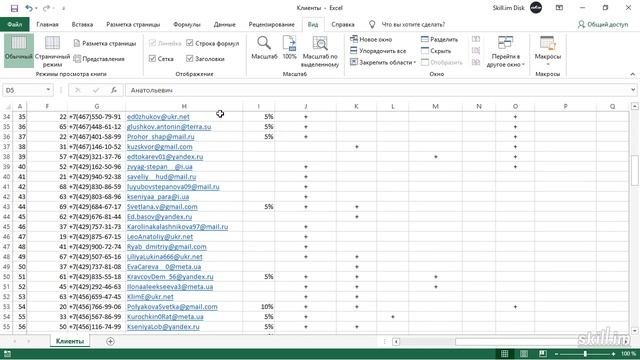Open email link KseniyaLob@yandex.ru
The height and width of the screenshot is (360, 640).
[x=163, y=327]
